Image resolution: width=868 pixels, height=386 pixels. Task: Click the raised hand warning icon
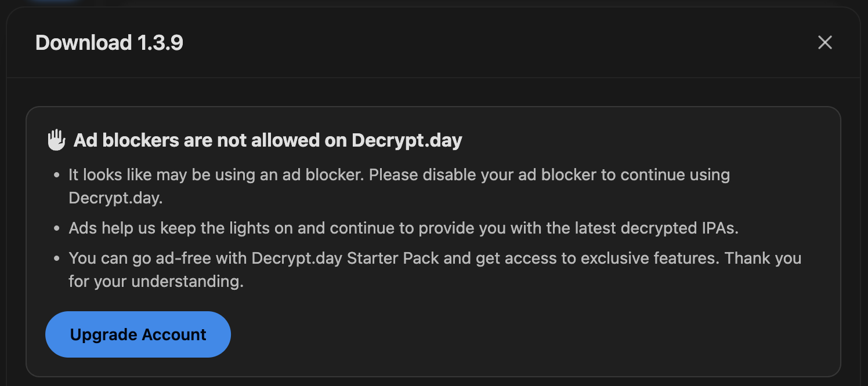point(56,140)
